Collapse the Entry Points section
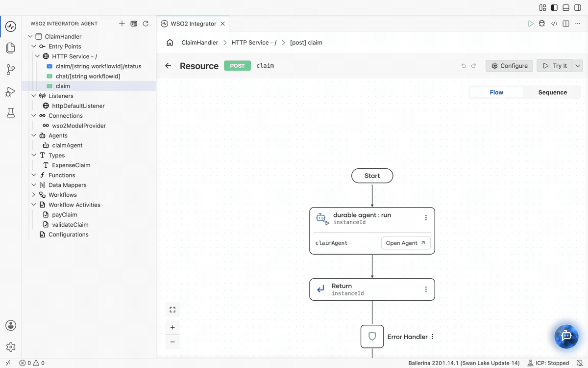 click(x=34, y=47)
